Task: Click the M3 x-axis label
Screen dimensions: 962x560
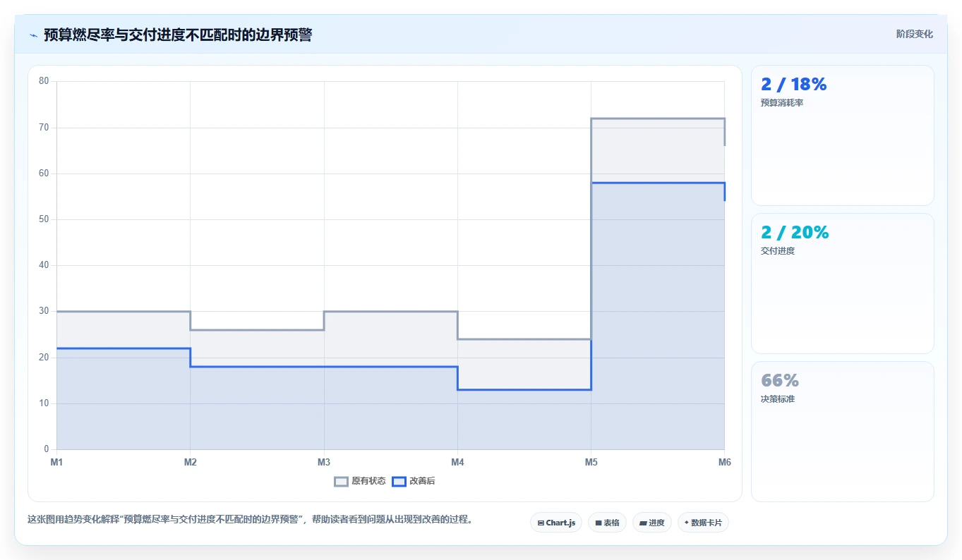Action: coord(324,463)
